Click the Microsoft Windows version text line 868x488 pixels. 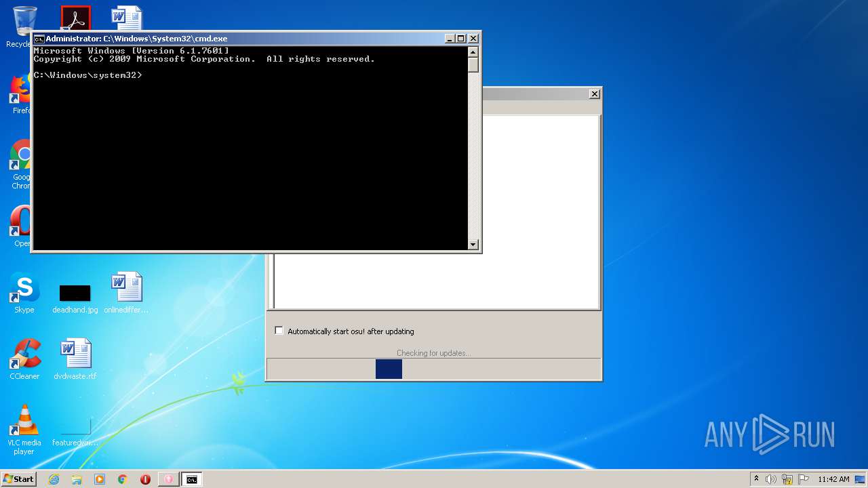tap(132, 51)
